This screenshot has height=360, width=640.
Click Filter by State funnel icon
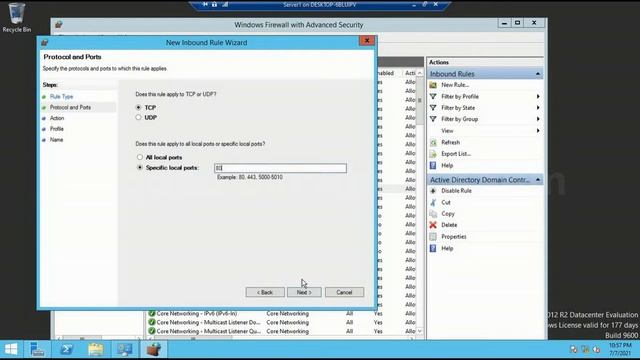tap(433, 108)
